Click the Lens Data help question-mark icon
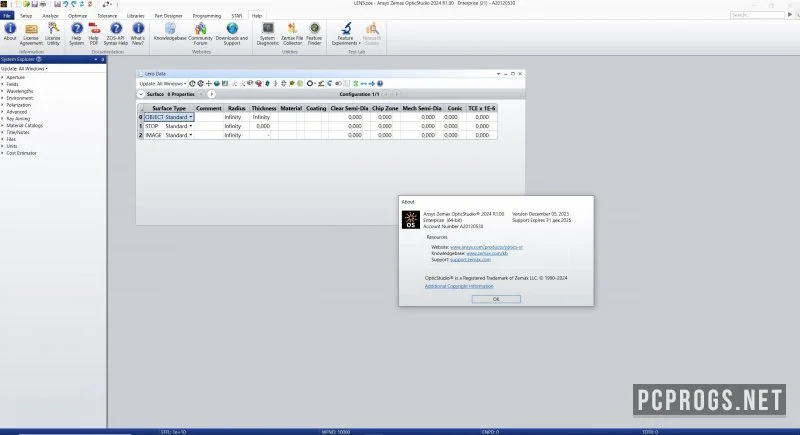This screenshot has height=435, width=800. click(x=380, y=84)
